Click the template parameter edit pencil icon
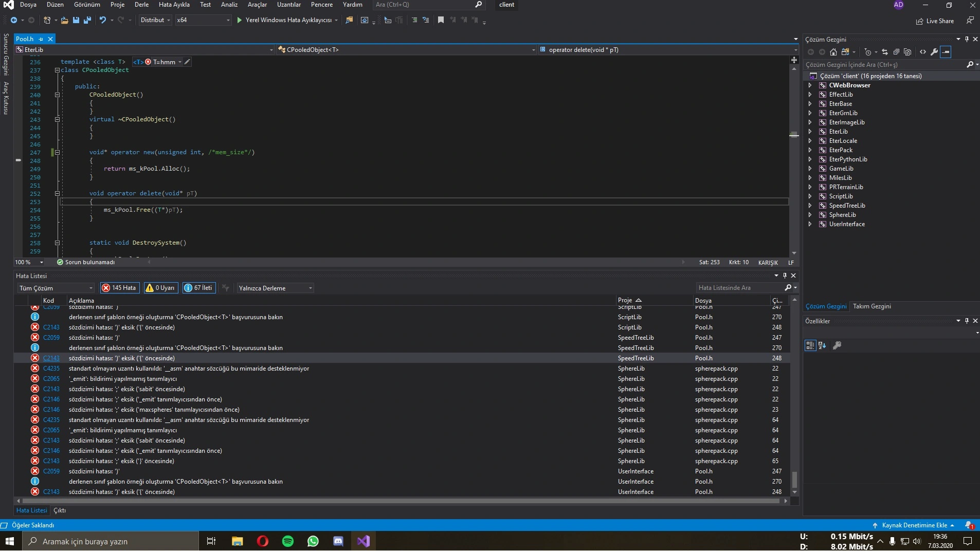Screen dimensions: 980x551 click(x=187, y=62)
